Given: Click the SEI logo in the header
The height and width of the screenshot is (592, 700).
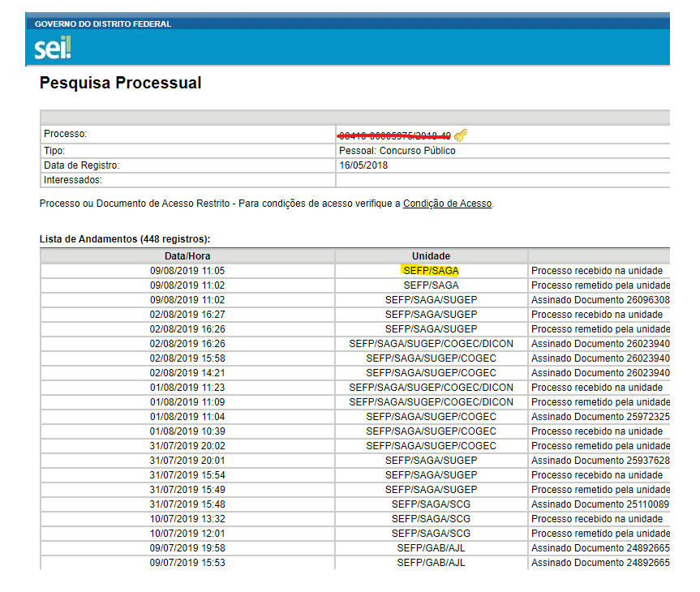Looking at the screenshot, I should pos(53,48).
